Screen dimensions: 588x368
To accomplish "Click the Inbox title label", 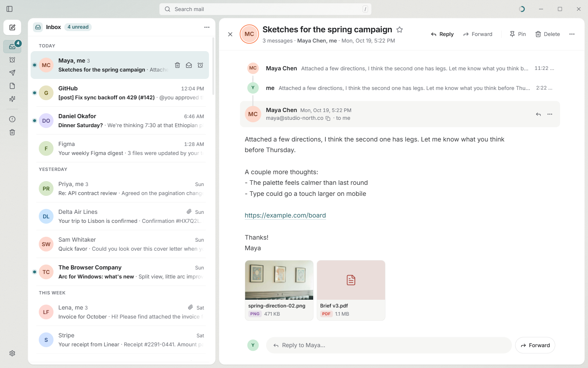I will tap(53, 27).
